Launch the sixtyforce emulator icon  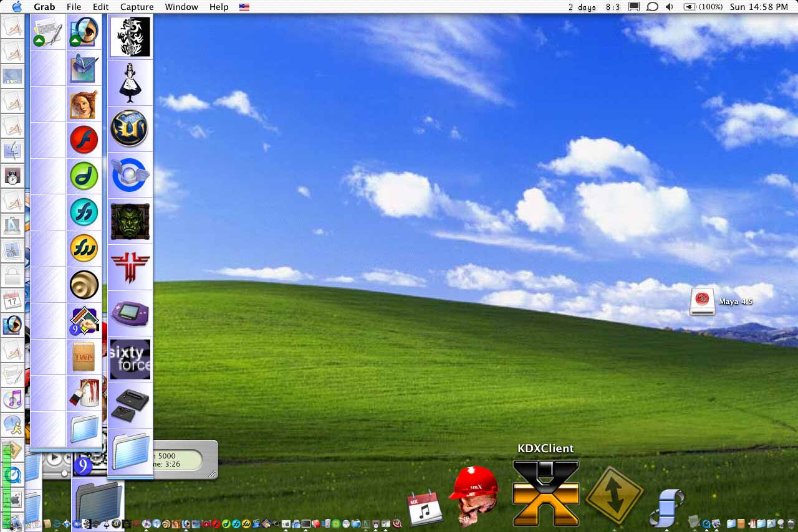tap(130, 359)
